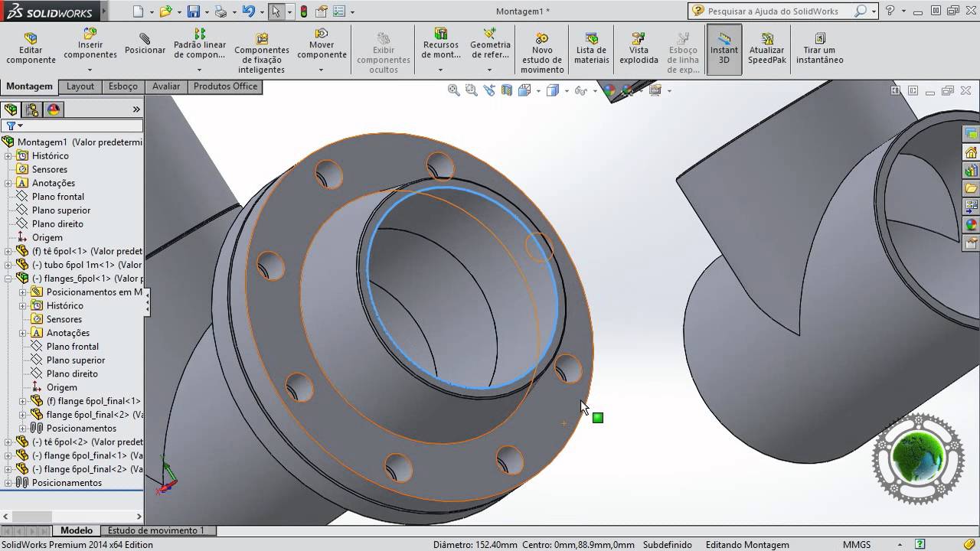This screenshot has width=980, height=551.
Task: Expand the (f) tê 6pol<1> component
Action: pos(8,252)
